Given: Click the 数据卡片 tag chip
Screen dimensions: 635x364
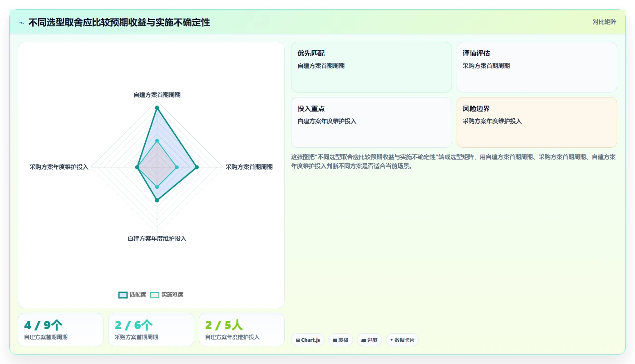Looking at the screenshot, I should click(x=402, y=340).
